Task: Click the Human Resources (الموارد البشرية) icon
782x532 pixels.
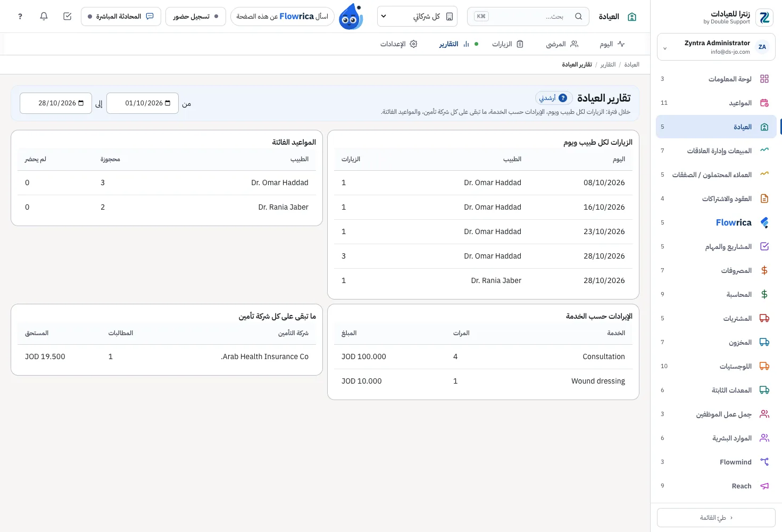Action: click(x=764, y=438)
